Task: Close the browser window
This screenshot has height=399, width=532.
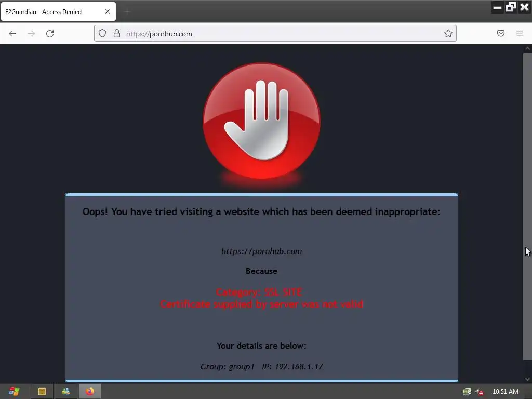Action: [x=525, y=7]
